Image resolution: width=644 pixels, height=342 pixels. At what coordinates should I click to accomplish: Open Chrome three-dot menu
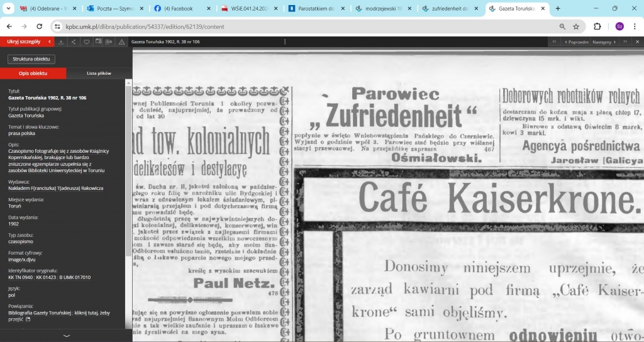tap(635, 26)
